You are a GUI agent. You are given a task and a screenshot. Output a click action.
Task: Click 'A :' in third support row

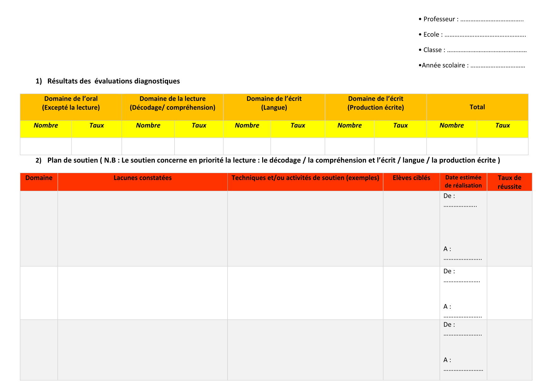point(447,360)
